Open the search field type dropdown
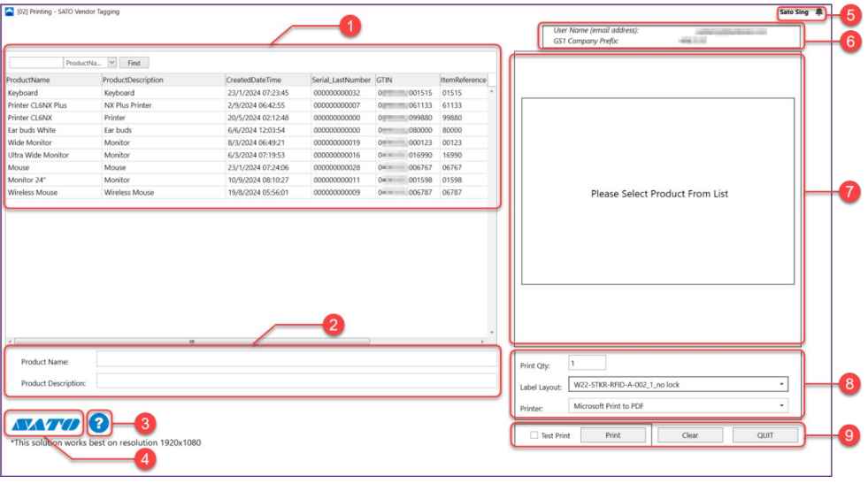The image size is (868, 484). 111,63
